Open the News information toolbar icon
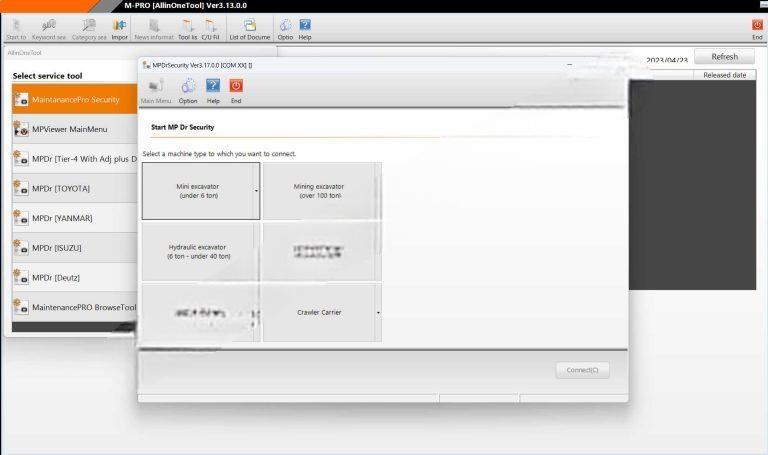Image resolution: width=768 pixels, height=455 pixels. coord(154,29)
